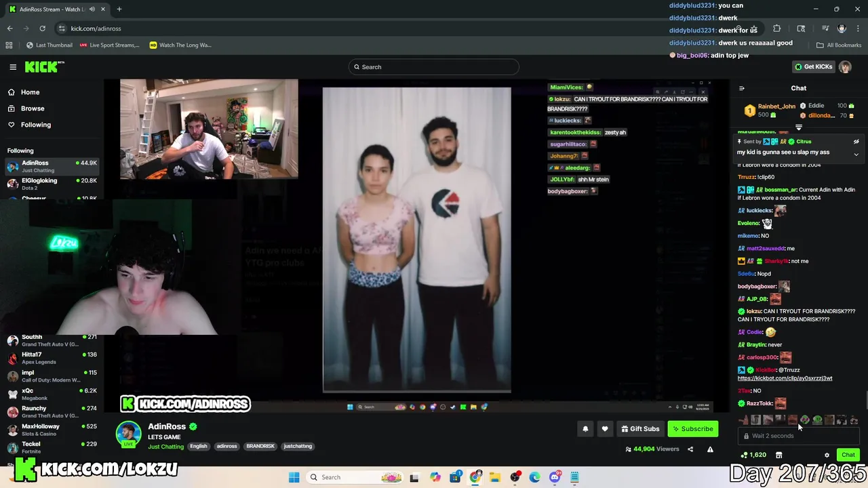Click the Get KICKs button
This screenshot has height=488, width=868.
[814, 66]
